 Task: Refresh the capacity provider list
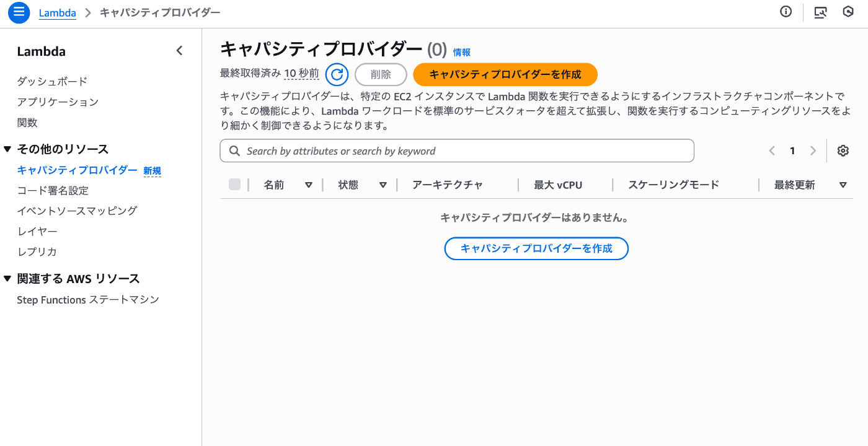tap(337, 74)
